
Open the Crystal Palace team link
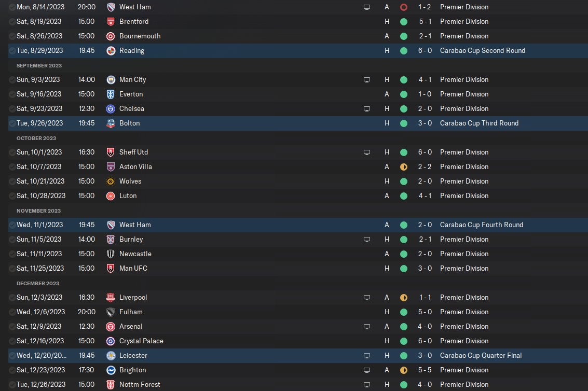coord(141,341)
